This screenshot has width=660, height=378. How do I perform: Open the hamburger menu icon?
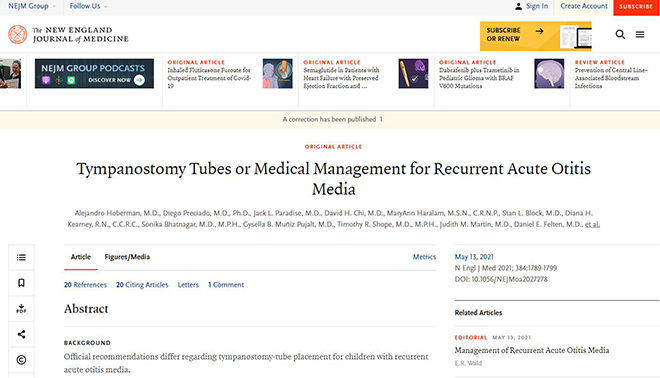click(640, 35)
